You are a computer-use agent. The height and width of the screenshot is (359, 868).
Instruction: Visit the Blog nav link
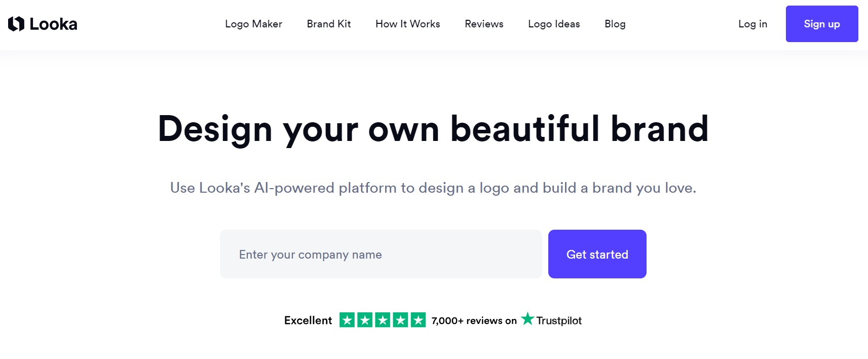tap(615, 24)
